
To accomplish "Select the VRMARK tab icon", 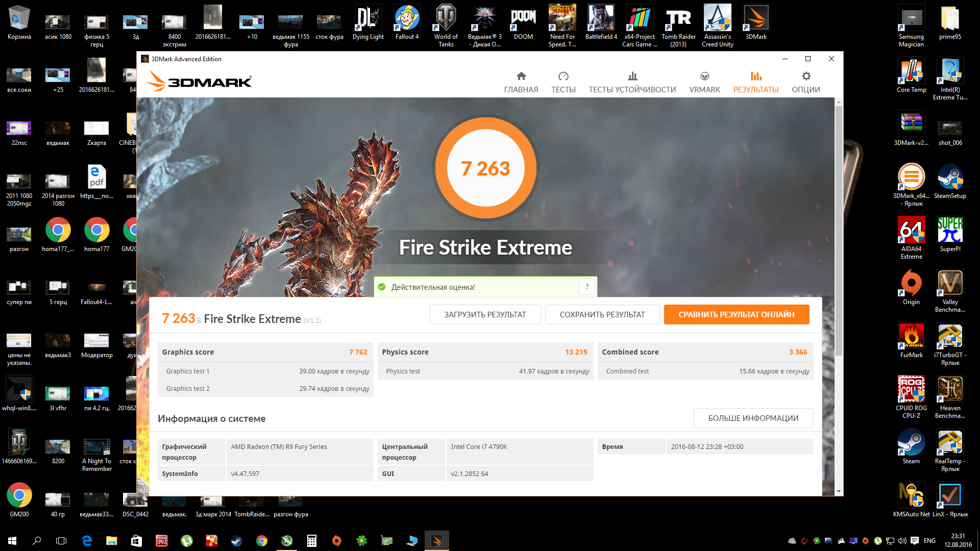I will pos(704,77).
